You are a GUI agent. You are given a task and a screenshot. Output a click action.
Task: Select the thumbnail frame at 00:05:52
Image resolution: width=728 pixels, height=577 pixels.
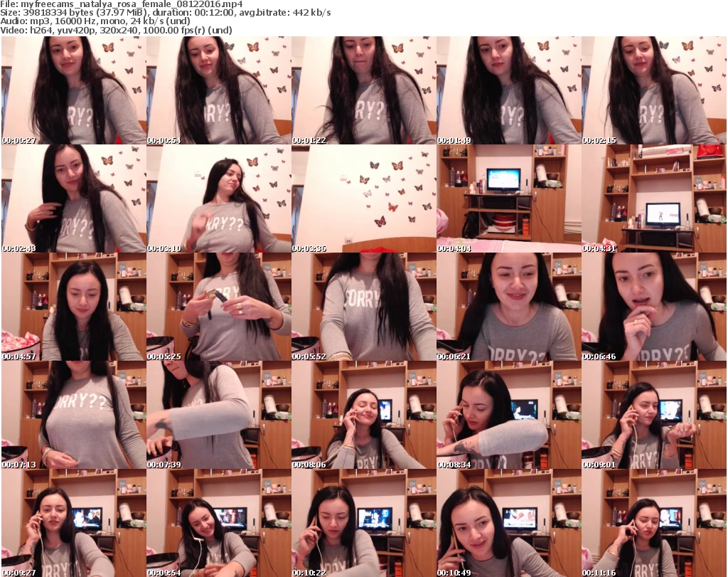pos(364,307)
